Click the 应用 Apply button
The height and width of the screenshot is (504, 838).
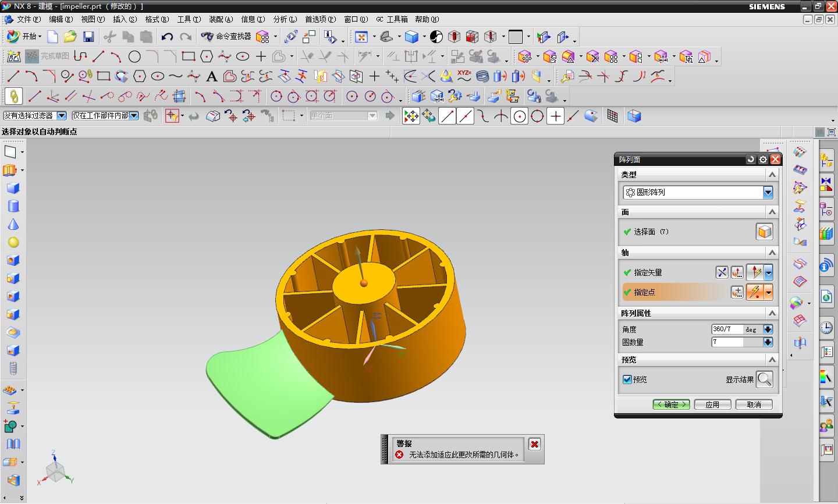(712, 404)
